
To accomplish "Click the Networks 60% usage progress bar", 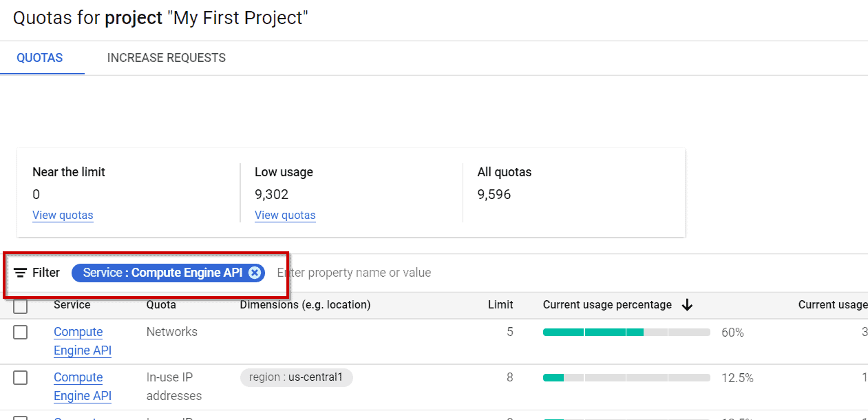I will (626, 332).
